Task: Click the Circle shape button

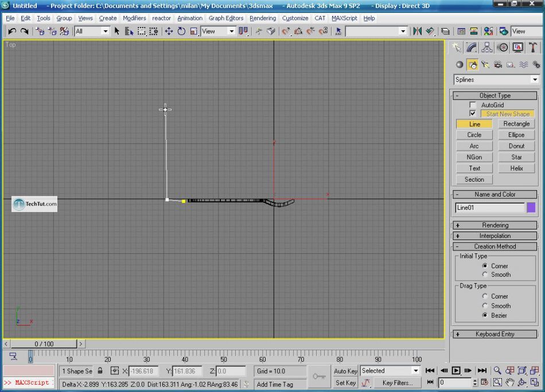Action: click(x=474, y=135)
